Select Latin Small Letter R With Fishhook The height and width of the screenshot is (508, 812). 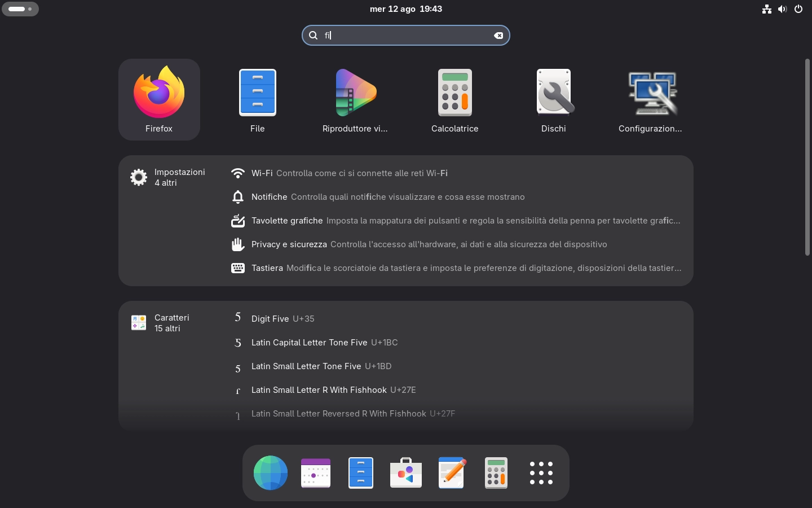tap(456, 390)
